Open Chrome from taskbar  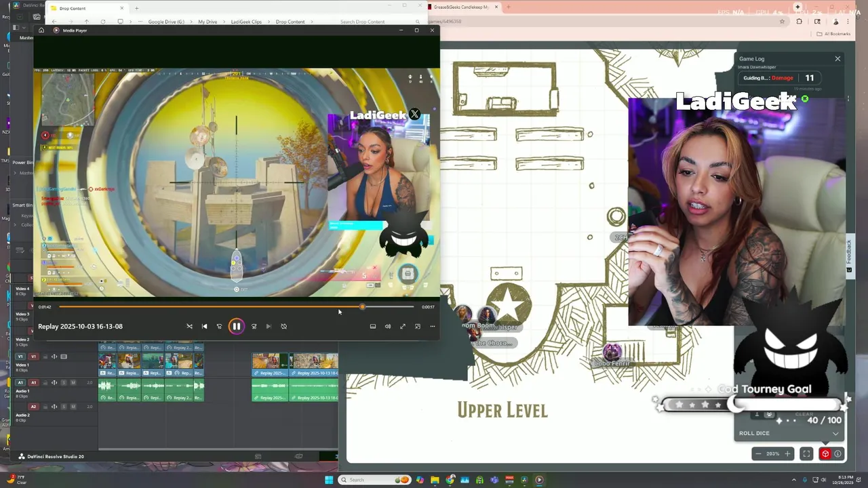450,480
